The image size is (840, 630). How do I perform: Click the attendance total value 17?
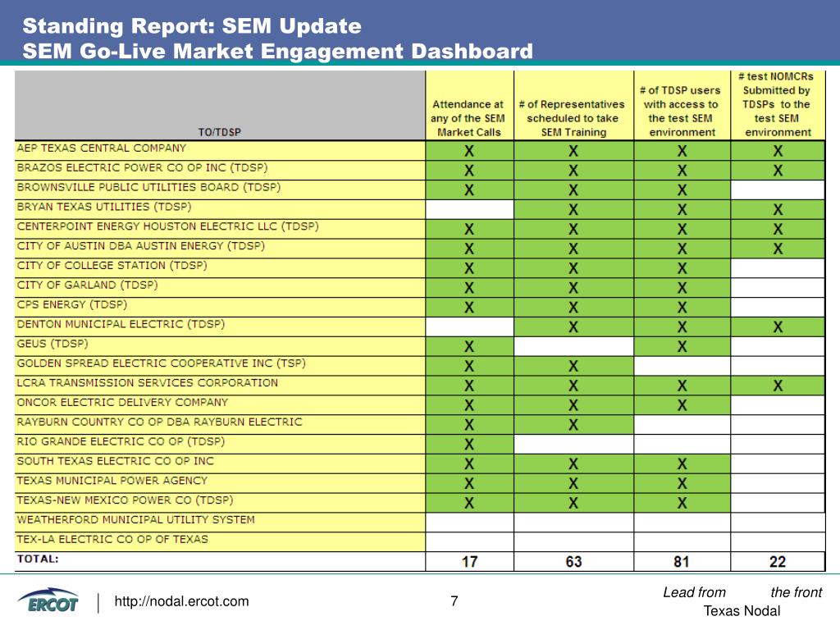(x=469, y=561)
